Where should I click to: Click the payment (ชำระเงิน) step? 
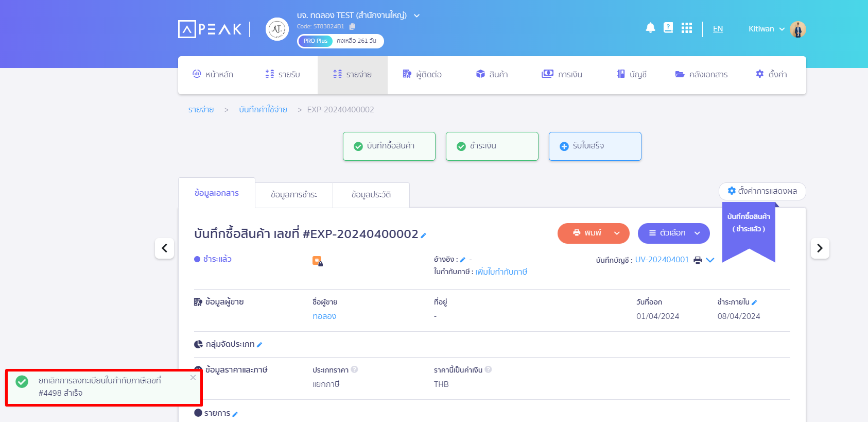(492, 146)
